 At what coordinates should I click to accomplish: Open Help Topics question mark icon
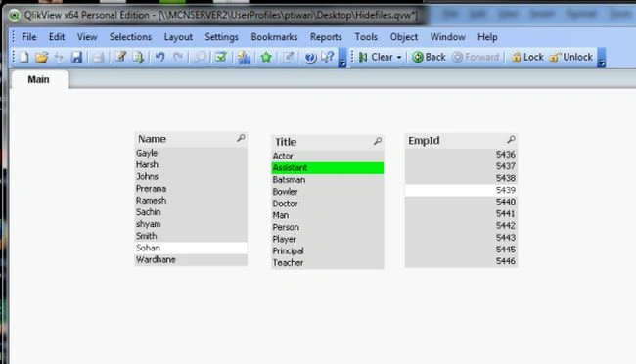click(x=310, y=57)
